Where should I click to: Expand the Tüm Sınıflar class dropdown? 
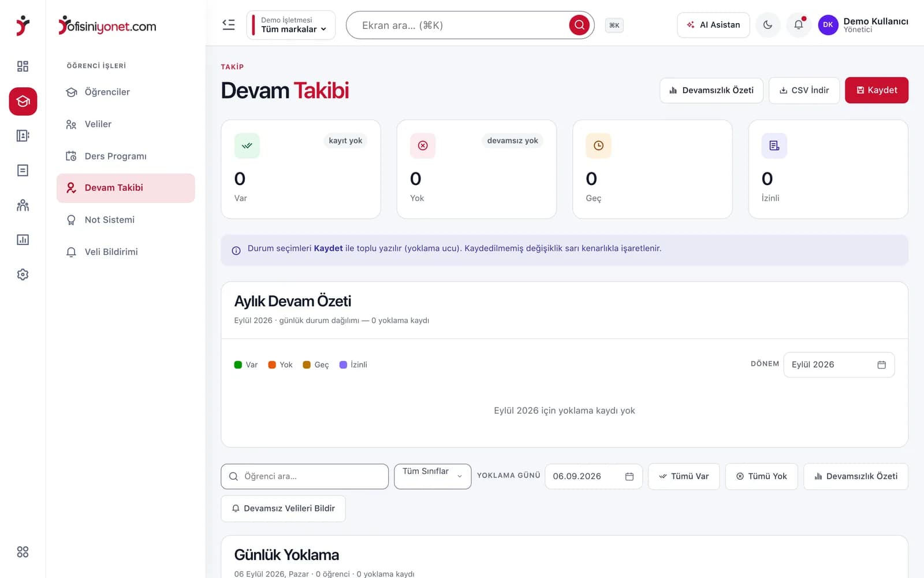point(433,476)
